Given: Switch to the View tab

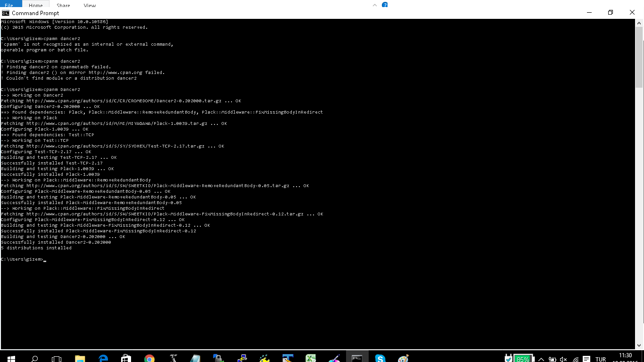Looking at the screenshot, I should click(90, 6).
